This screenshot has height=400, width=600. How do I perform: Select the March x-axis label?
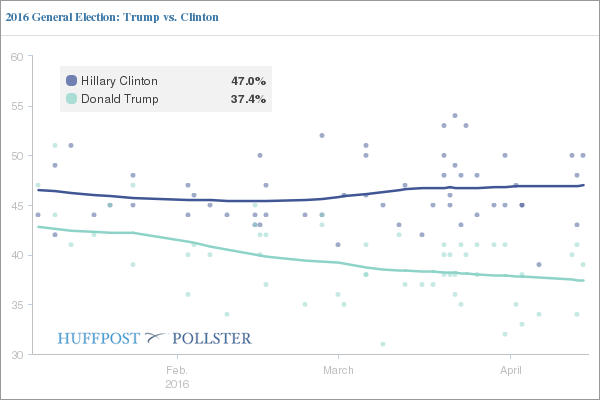tap(338, 370)
